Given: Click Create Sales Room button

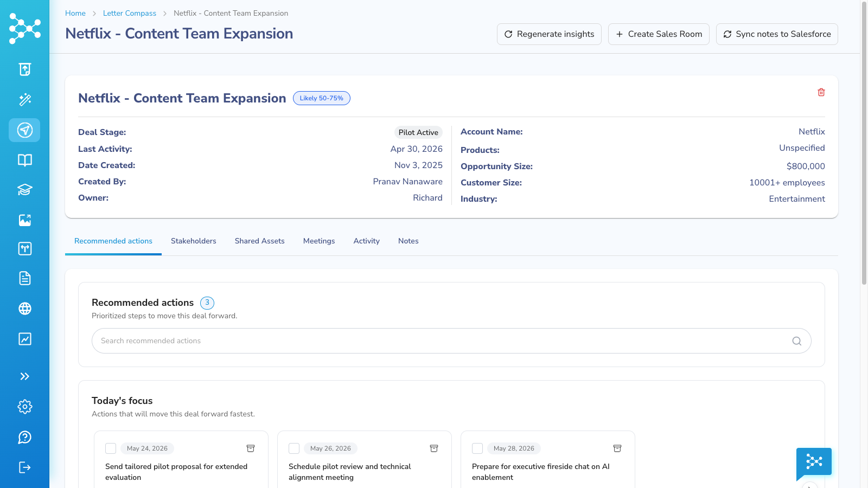Looking at the screenshot, I should (x=659, y=34).
